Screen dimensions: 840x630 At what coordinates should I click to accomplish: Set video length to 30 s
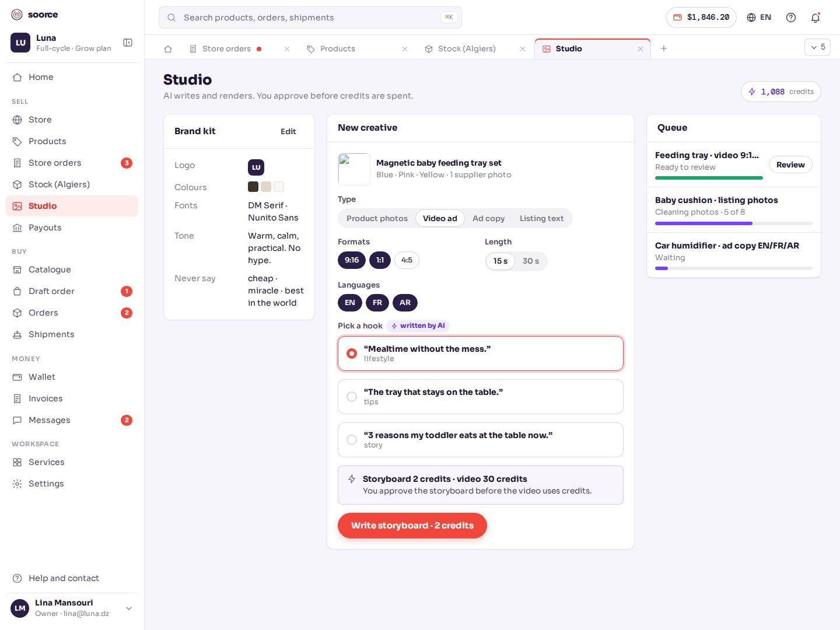531,261
